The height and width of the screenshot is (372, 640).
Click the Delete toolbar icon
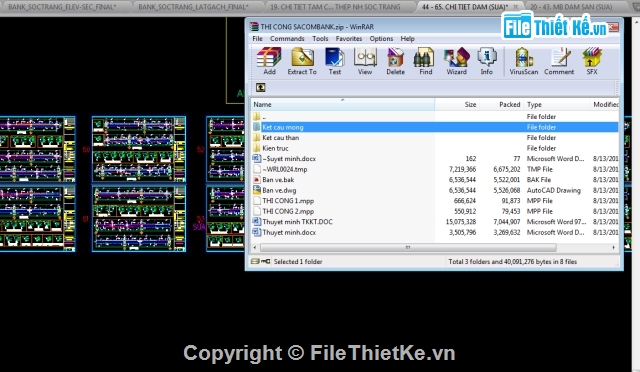[x=395, y=61]
